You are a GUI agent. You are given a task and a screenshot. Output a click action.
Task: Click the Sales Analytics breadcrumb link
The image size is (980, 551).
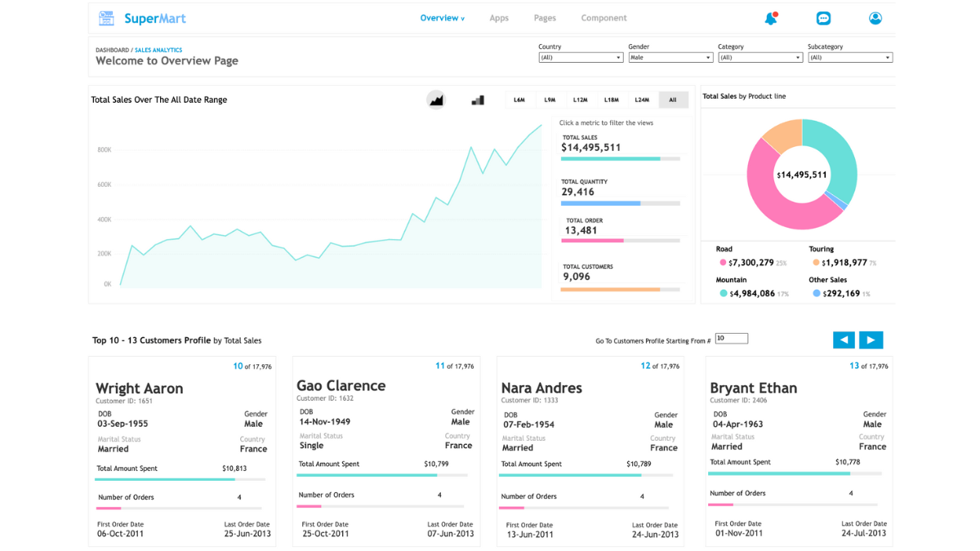158,51
